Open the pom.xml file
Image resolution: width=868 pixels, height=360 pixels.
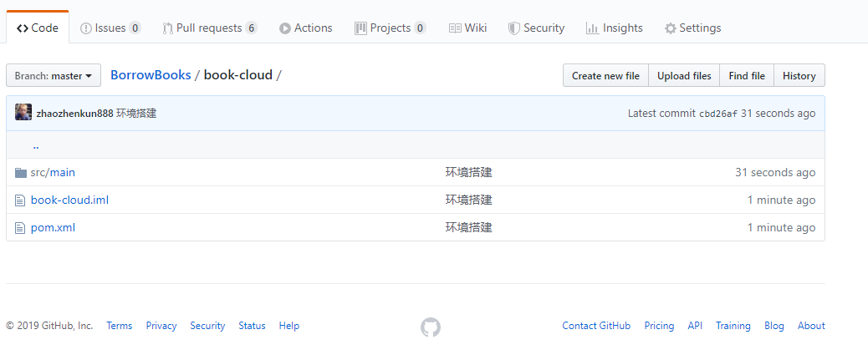(54, 227)
